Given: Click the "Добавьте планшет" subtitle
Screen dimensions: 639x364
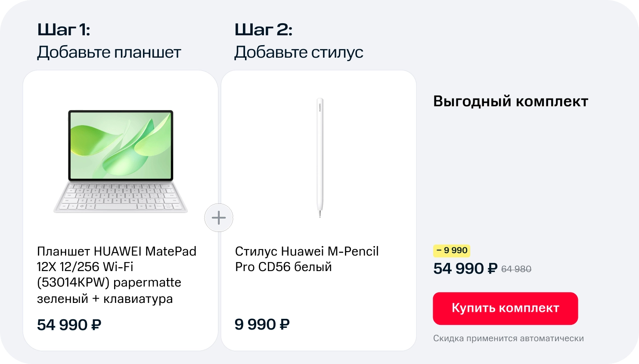Looking at the screenshot, I should coord(109,52).
